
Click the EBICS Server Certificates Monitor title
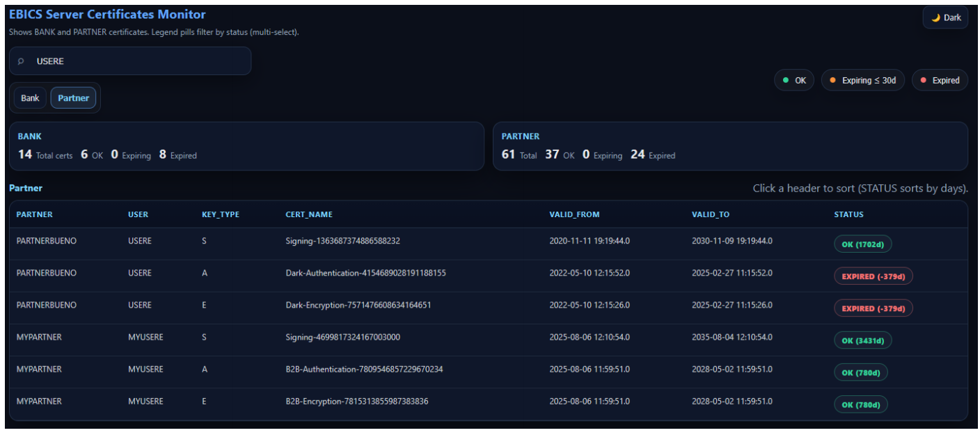107,14
